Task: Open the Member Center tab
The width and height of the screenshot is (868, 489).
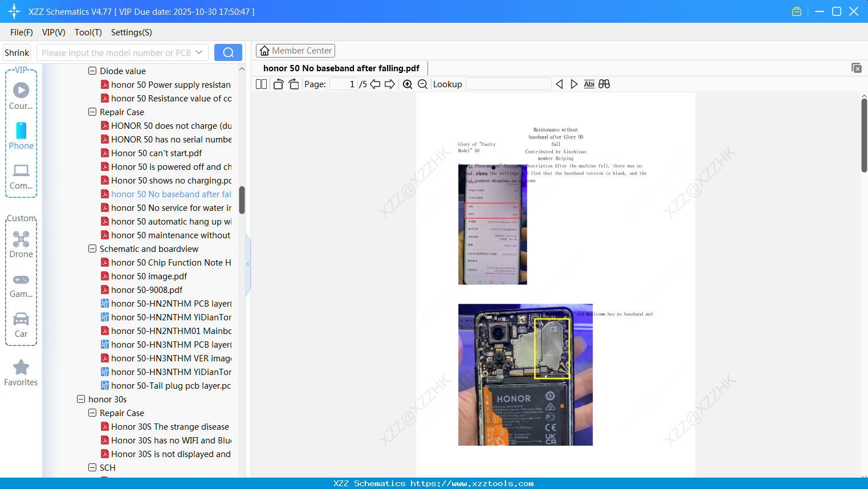Action: coord(295,51)
